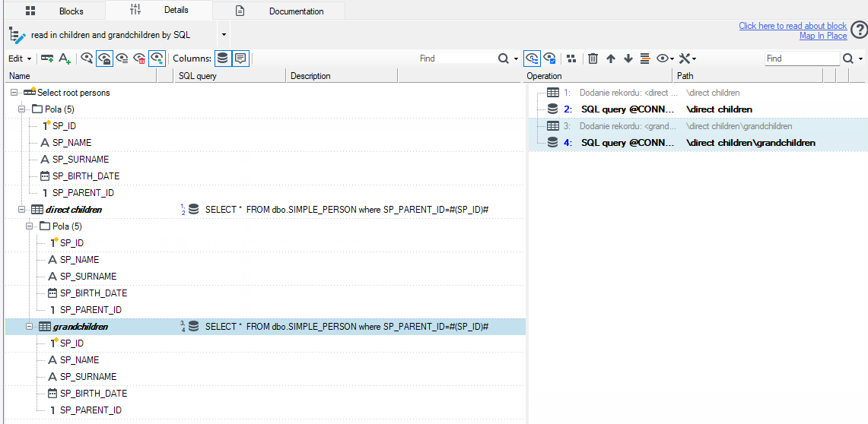Screen dimensions: 868x424
Task: Click the right panel Find field
Action: (802, 58)
